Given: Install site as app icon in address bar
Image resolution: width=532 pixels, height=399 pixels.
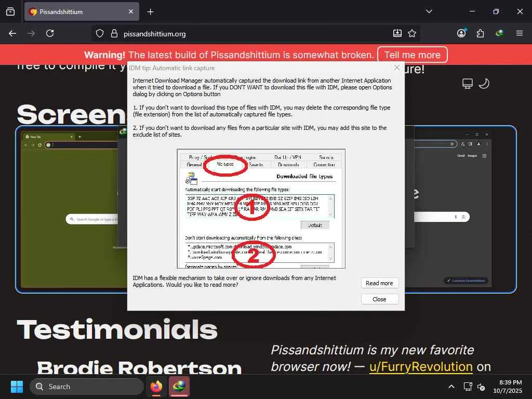Looking at the screenshot, I should coord(397,33).
